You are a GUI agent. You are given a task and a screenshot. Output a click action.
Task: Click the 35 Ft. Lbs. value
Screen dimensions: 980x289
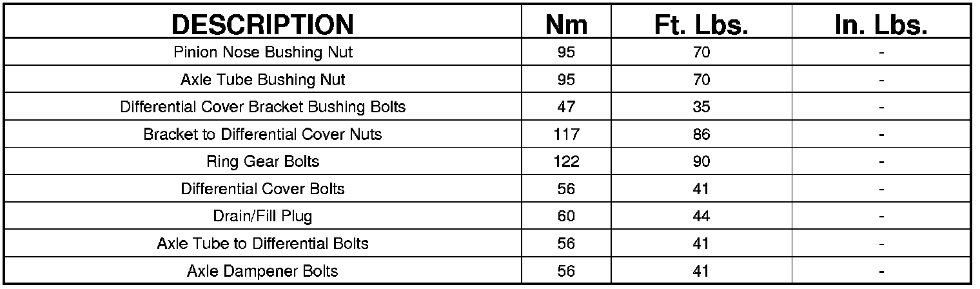tap(701, 107)
